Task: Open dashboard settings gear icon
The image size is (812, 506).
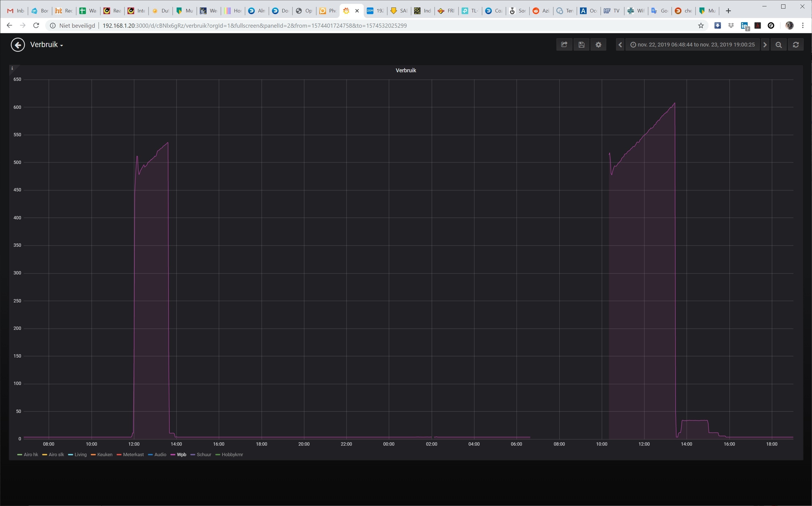Action: 599,45
